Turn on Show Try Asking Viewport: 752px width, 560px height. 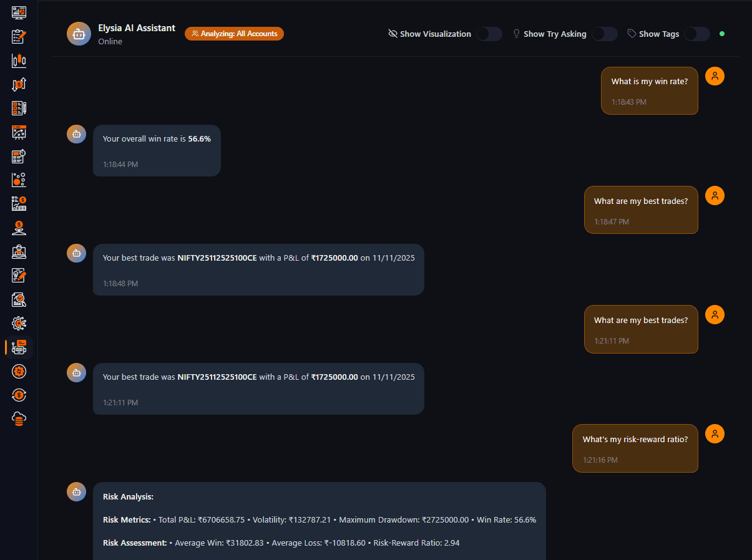point(604,34)
